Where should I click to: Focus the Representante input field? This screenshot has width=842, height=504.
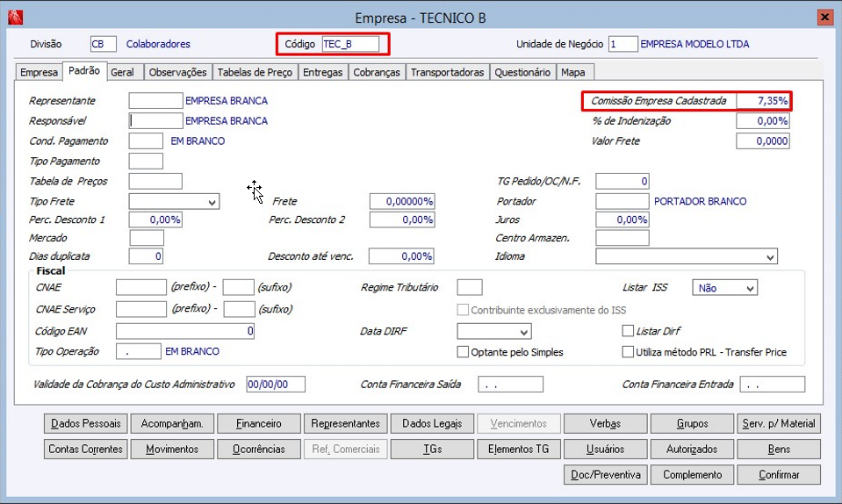[x=155, y=101]
